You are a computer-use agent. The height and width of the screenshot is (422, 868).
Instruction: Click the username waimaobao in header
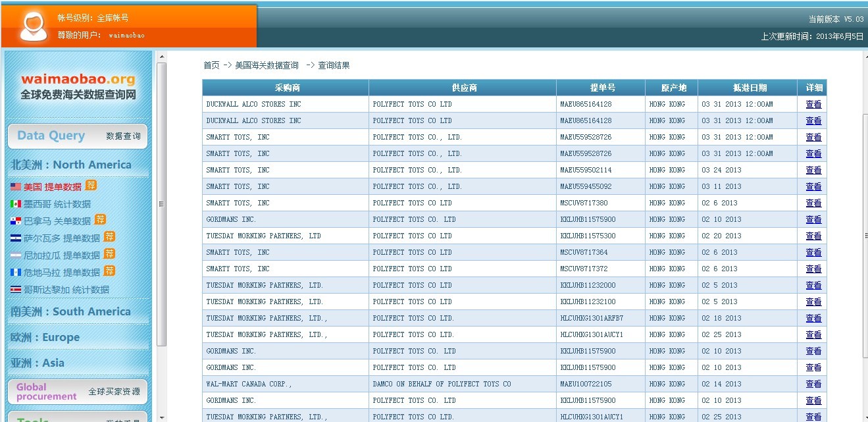point(126,36)
